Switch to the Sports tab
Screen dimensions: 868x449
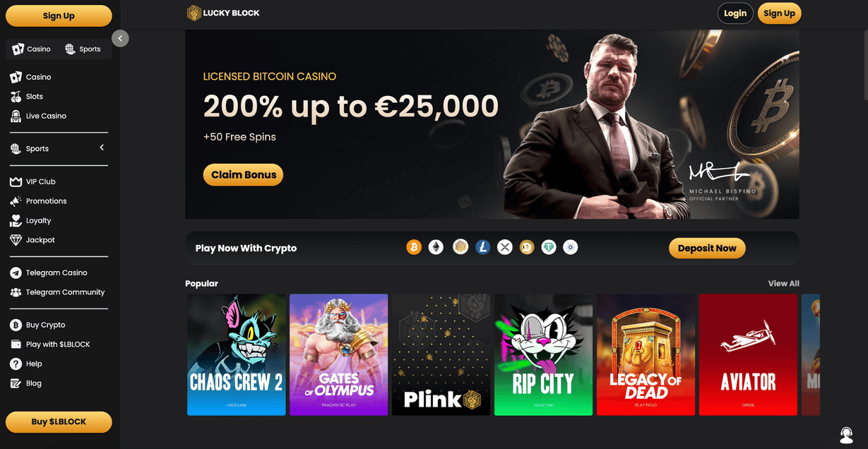(x=83, y=49)
